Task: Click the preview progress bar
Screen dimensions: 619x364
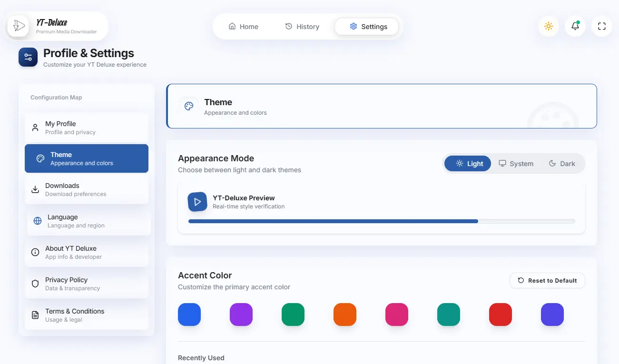Action: coord(382,221)
